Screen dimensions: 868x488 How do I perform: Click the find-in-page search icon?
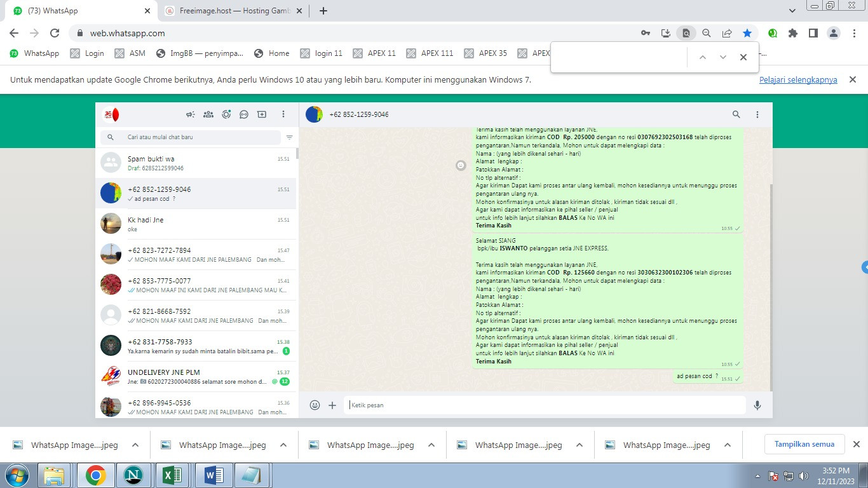tap(686, 33)
